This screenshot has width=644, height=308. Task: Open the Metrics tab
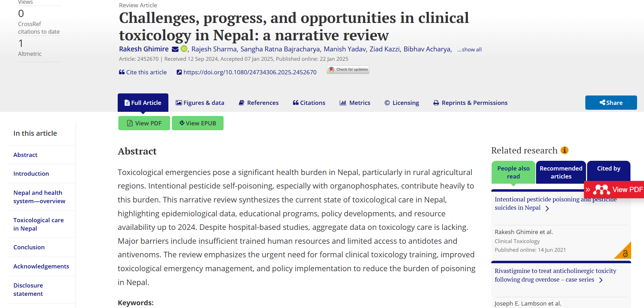(x=355, y=103)
